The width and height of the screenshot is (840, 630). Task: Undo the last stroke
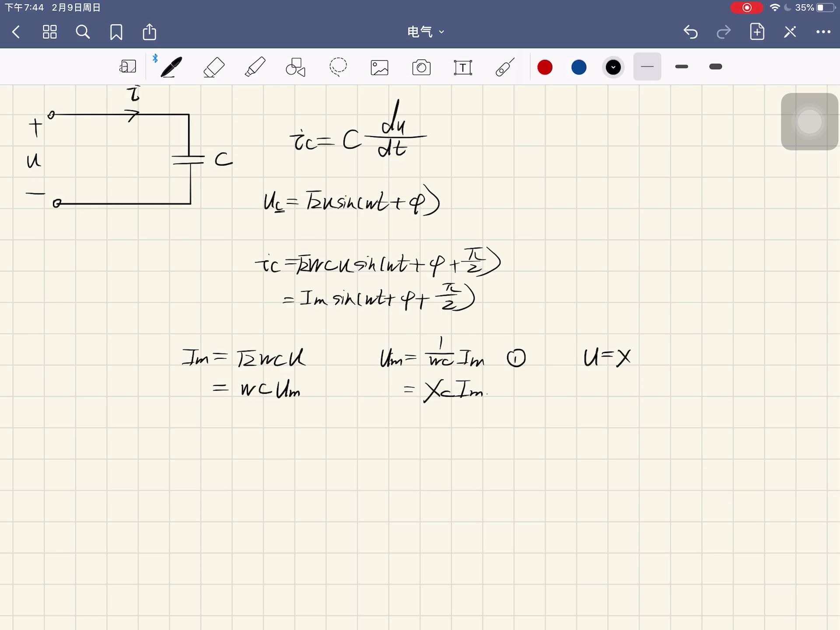tap(690, 32)
